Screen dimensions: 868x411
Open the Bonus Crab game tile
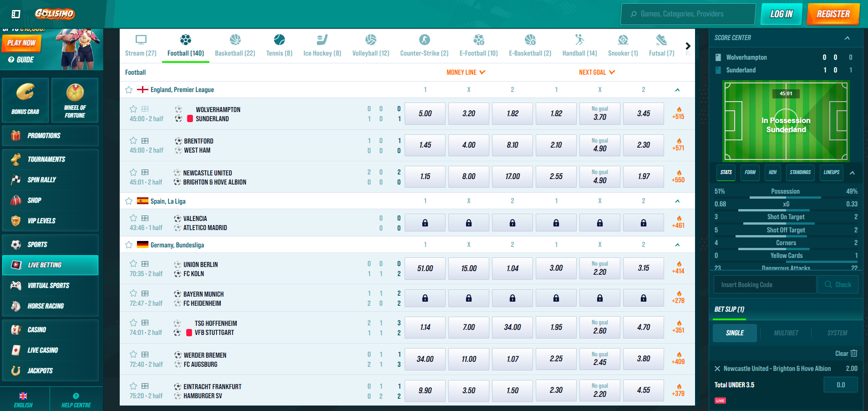(25, 100)
